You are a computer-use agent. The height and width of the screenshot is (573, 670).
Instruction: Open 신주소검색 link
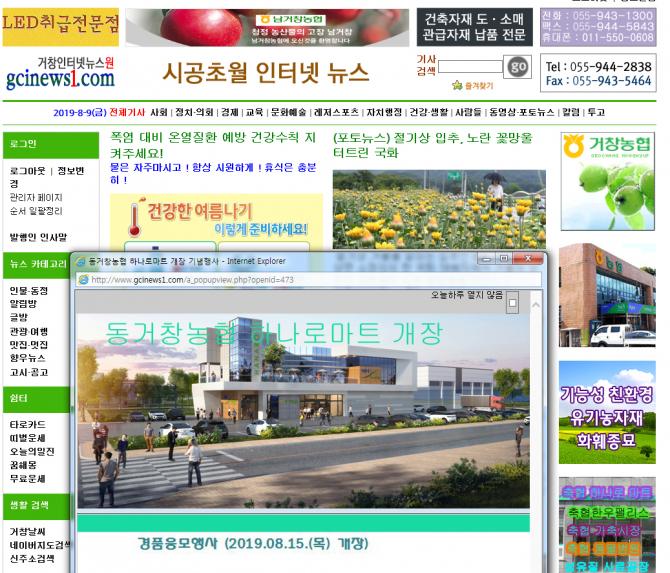(32, 559)
